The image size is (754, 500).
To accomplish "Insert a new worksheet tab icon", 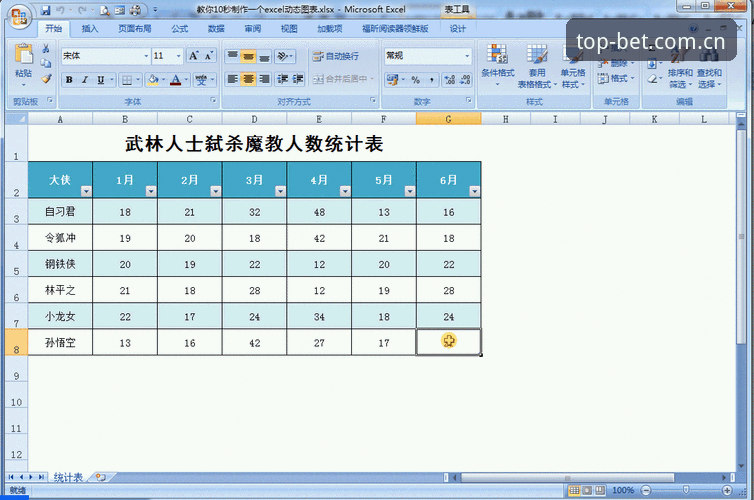I will pyautogui.click(x=101, y=477).
